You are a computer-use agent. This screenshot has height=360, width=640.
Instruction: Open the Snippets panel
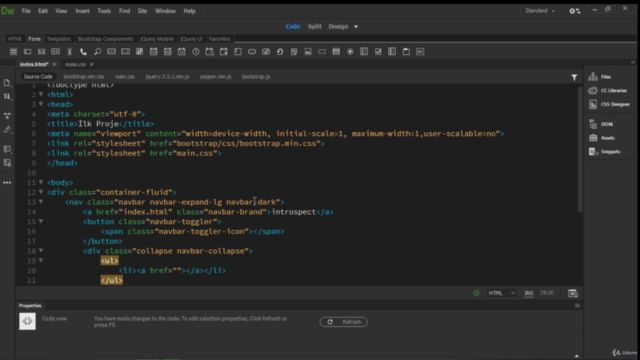point(604,152)
